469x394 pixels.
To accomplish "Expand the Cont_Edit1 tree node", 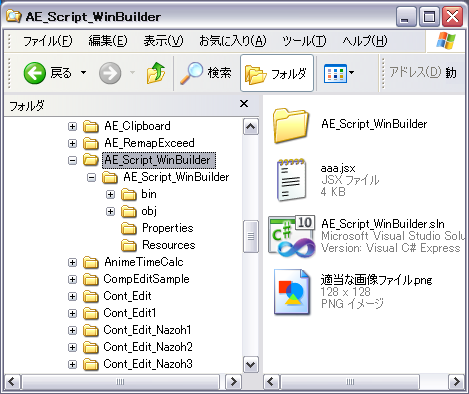I will click(72, 313).
